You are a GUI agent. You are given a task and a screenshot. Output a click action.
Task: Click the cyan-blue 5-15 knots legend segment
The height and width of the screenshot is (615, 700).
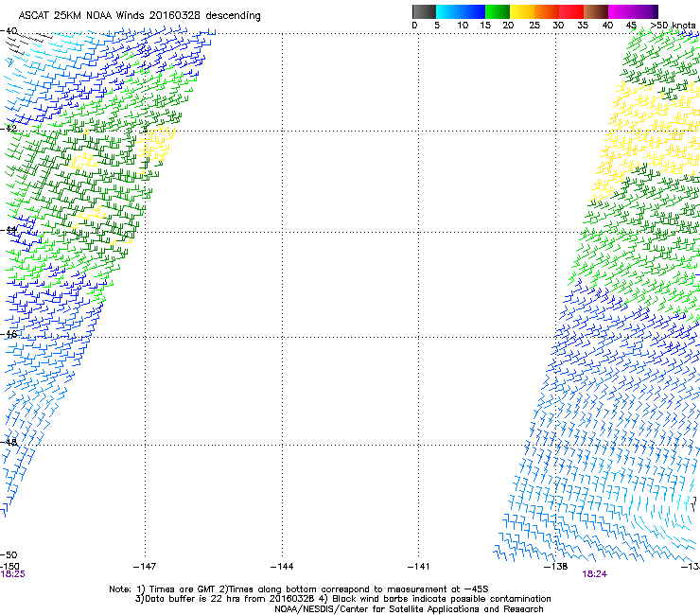coord(461,11)
